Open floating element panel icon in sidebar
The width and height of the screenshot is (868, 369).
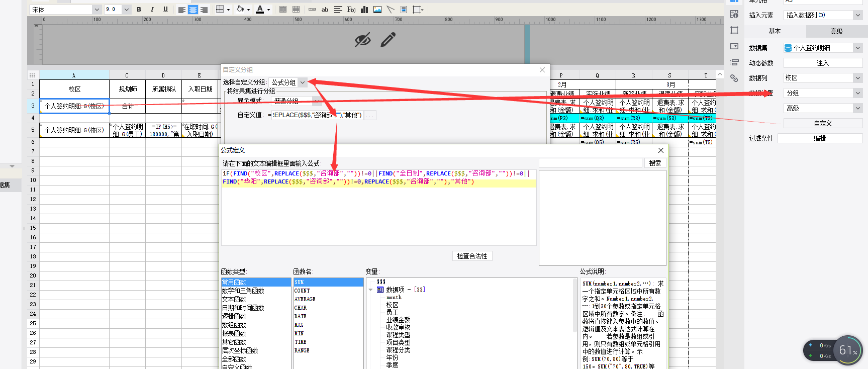[x=734, y=30]
